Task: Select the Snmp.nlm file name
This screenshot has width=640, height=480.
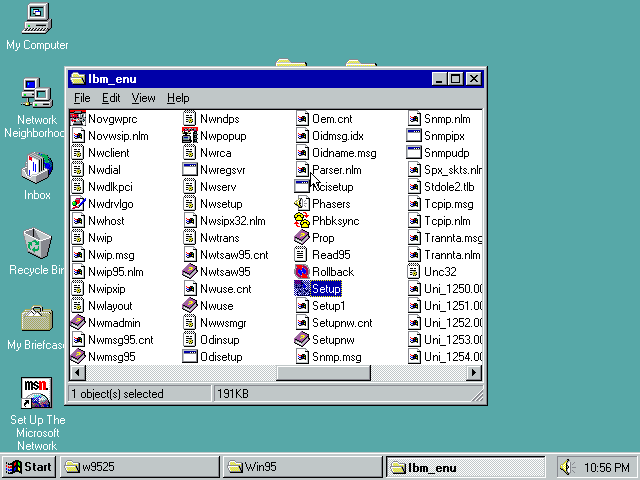Action: (447, 119)
